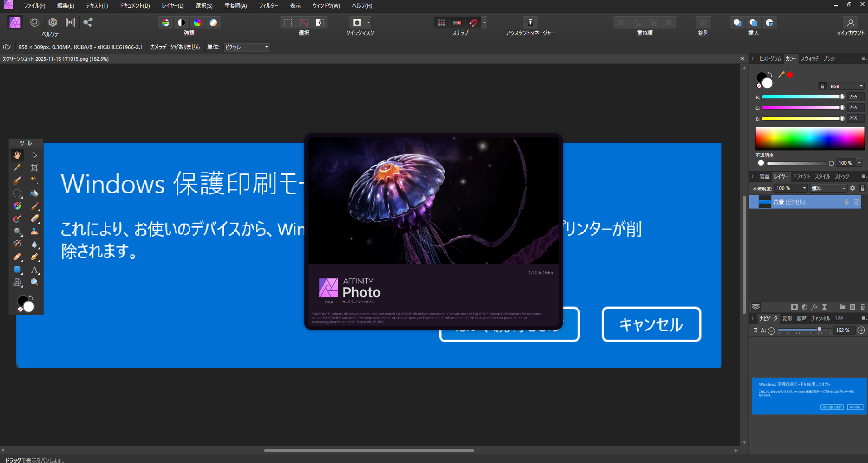Select the Flood Fill tool

34,193
